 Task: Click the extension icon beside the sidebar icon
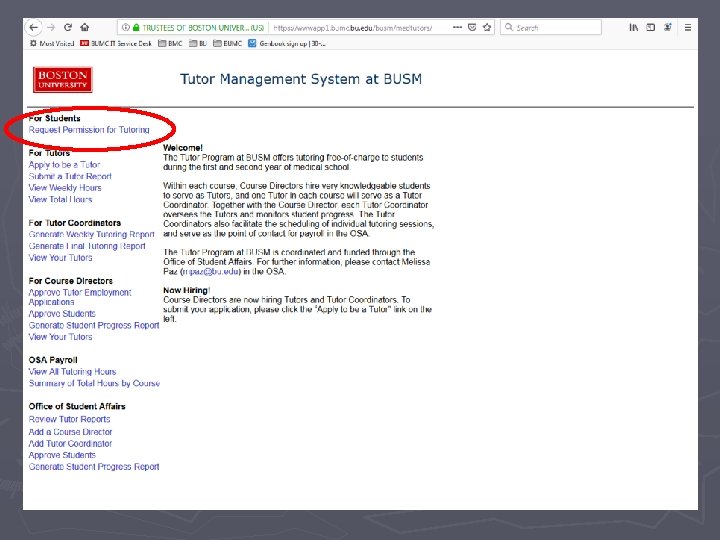[x=668, y=28]
